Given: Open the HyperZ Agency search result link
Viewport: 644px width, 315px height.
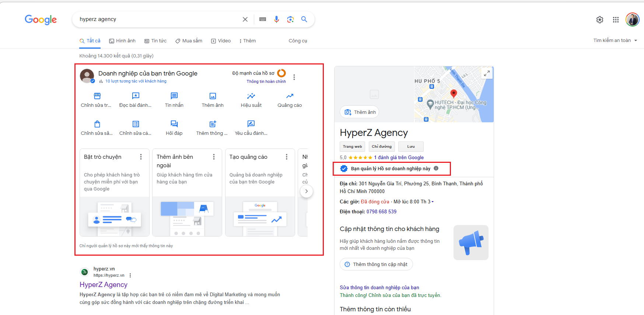Looking at the screenshot, I should pos(104,285).
